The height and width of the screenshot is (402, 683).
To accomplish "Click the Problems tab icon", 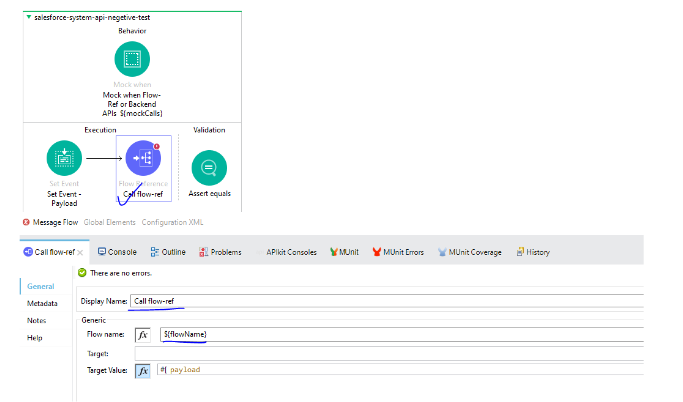I will (203, 252).
